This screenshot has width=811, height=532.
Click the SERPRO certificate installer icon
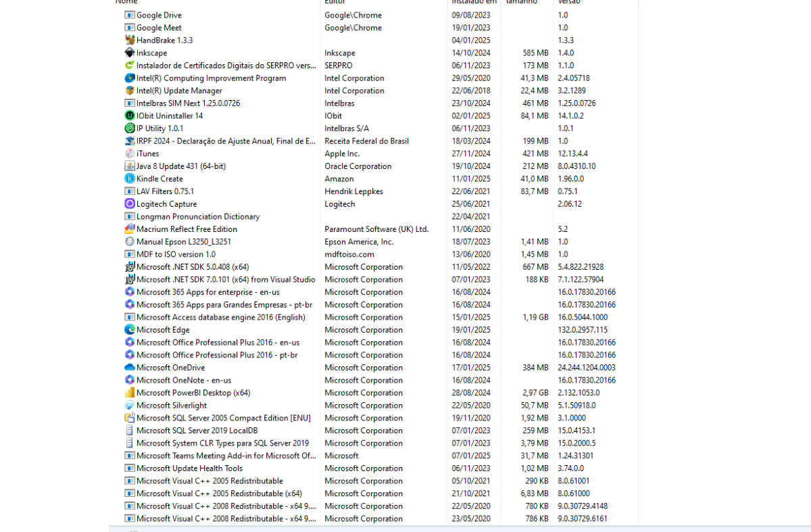point(130,66)
